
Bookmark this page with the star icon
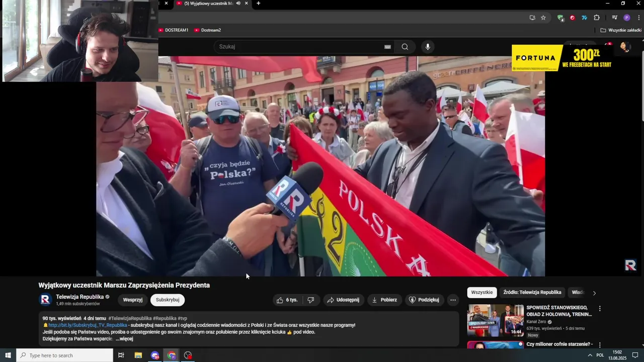click(x=543, y=18)
